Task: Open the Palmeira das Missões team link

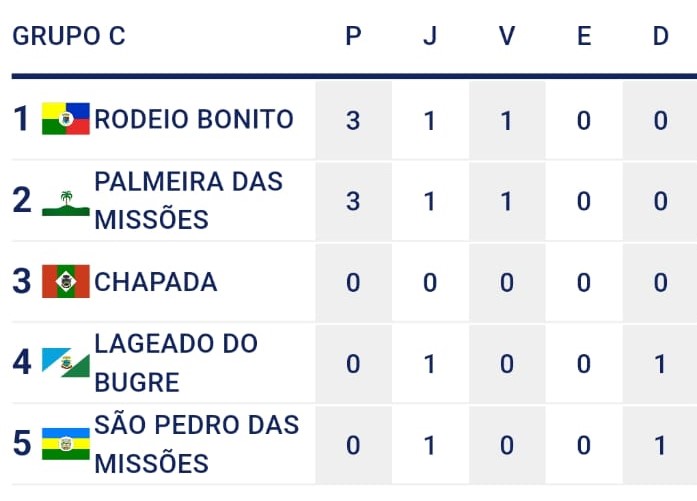Action: pyautogui.click(x=188, y=201)
